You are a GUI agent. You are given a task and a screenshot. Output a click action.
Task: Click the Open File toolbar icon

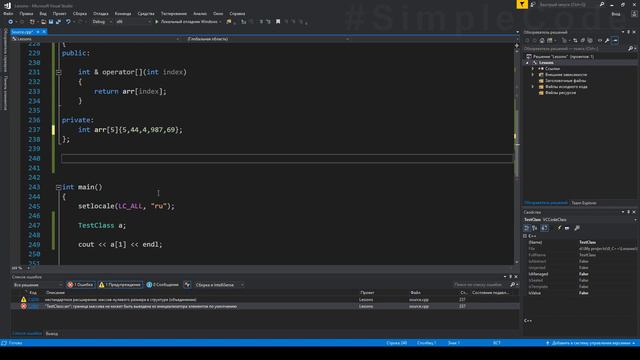click(44, 22)
